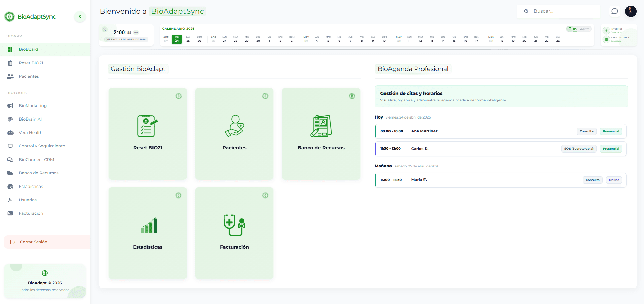Toggle the Presencial badge on Ana Martínez's appointment
Viewport: 644px width, 304px height.
click(x=611, y=131)
